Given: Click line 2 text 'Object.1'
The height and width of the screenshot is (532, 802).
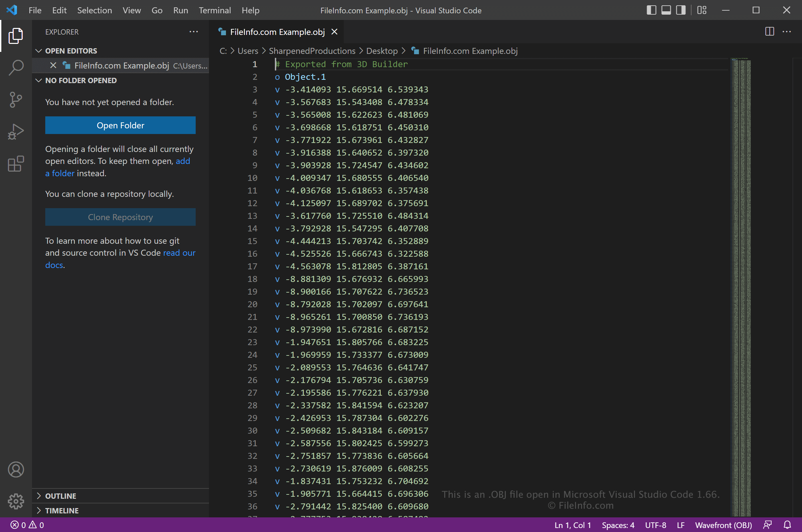Looking at the screenshot, I should coord(305,77).
